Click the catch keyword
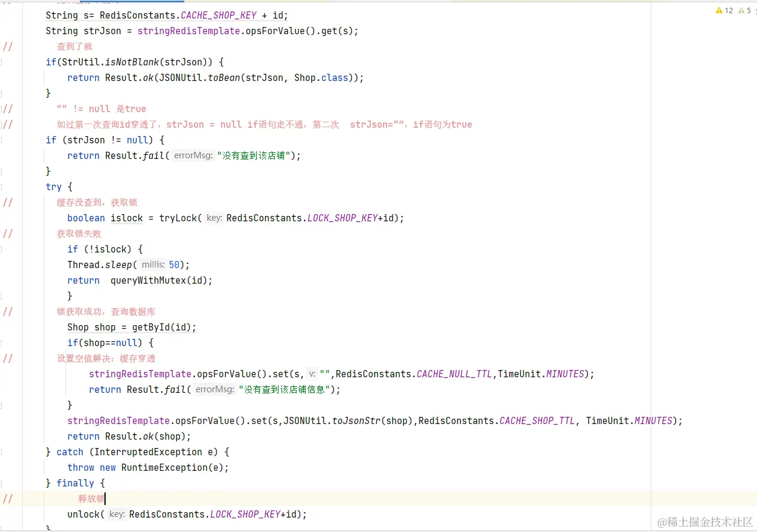Viewport: 757px width, 532px height. pyautogui.click(x=70, y=452)
